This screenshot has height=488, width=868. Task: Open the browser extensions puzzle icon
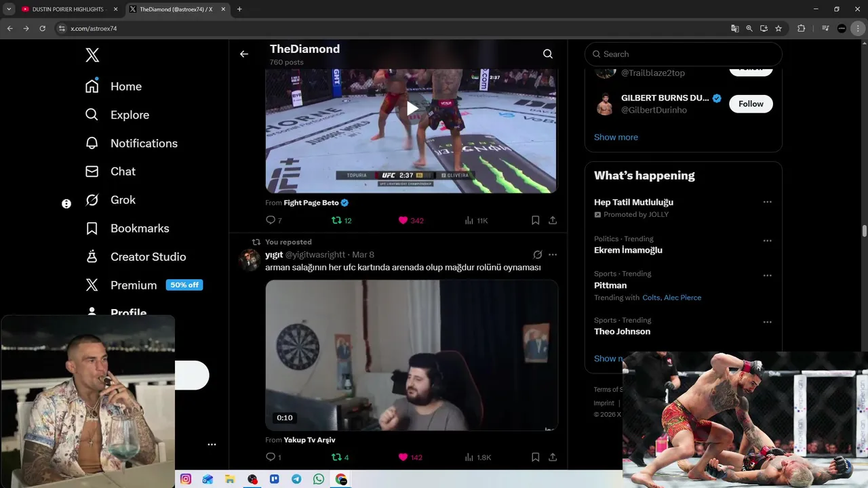click(801, 28)
